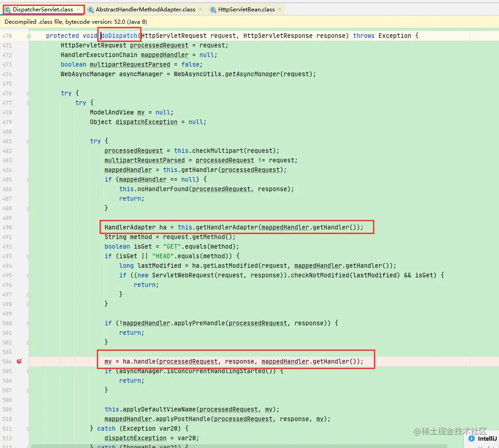The height and width of the screenshot is (448, 499).
Task: Click the IntelliJ notification popup title
Action: [487, 439]
